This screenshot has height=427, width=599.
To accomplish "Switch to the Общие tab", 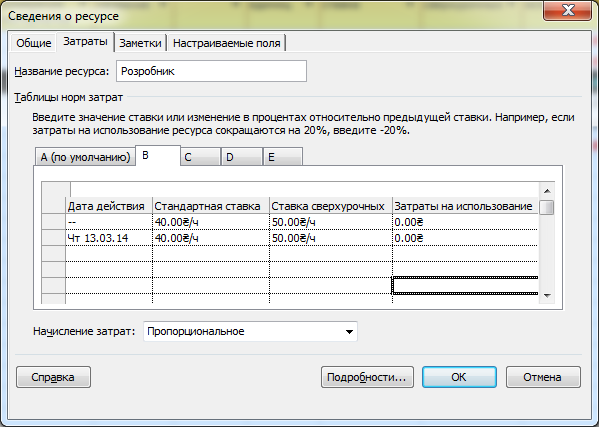I will click(34, 43).
